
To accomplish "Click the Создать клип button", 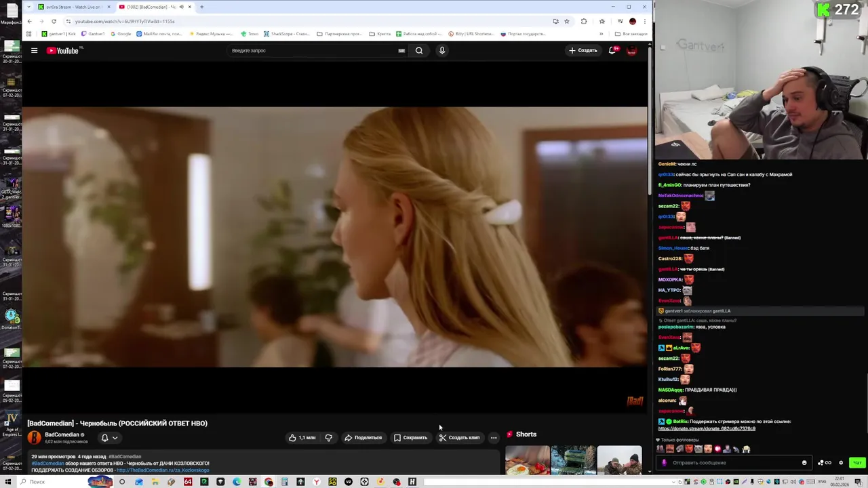I will point(459,438).
